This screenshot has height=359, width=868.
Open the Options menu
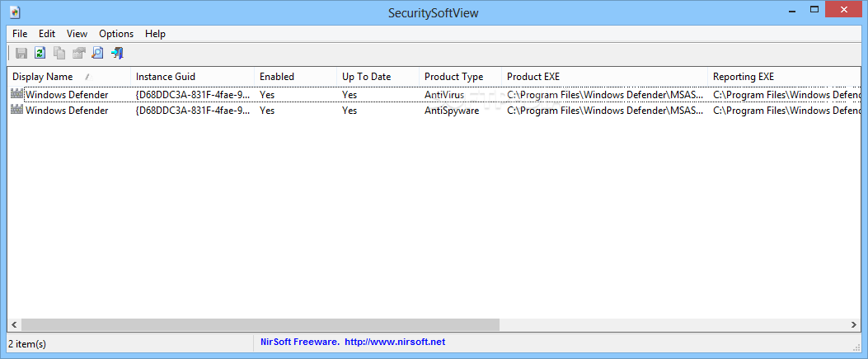[116, 34]
